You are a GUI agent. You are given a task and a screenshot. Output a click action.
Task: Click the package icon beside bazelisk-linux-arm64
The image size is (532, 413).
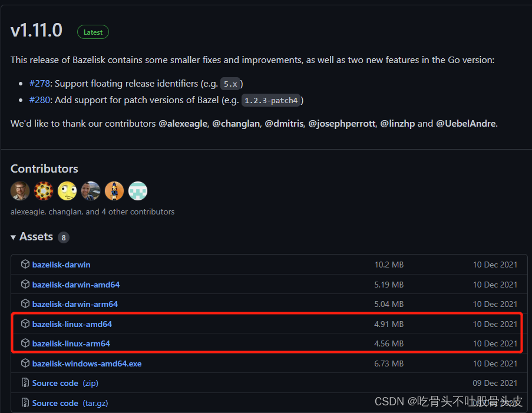25,343
